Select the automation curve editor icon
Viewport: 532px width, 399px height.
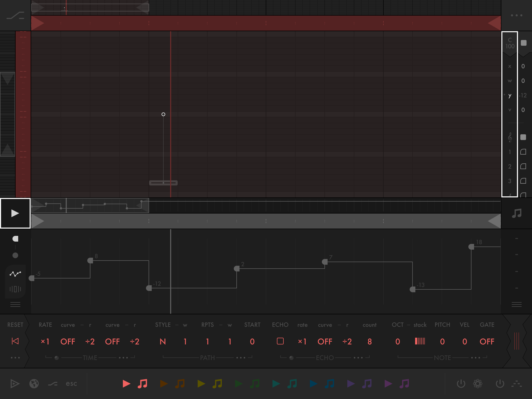coord(15,274)
